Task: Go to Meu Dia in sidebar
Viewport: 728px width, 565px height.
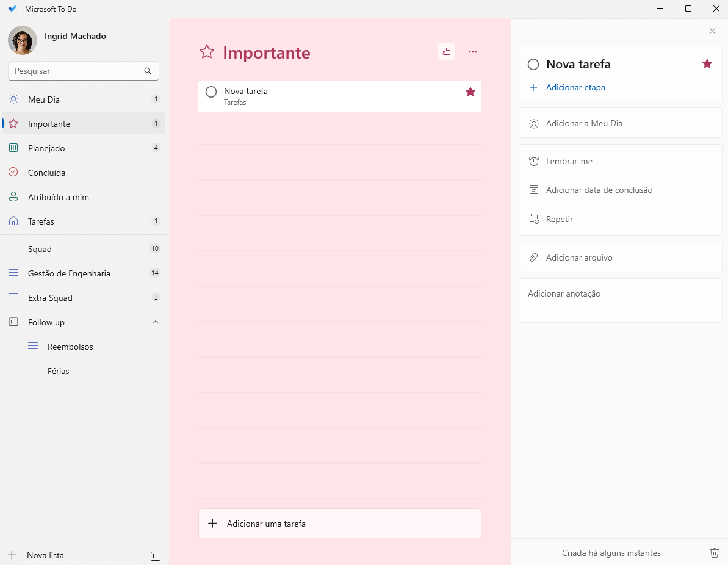Action: click(x=44, y=99)
